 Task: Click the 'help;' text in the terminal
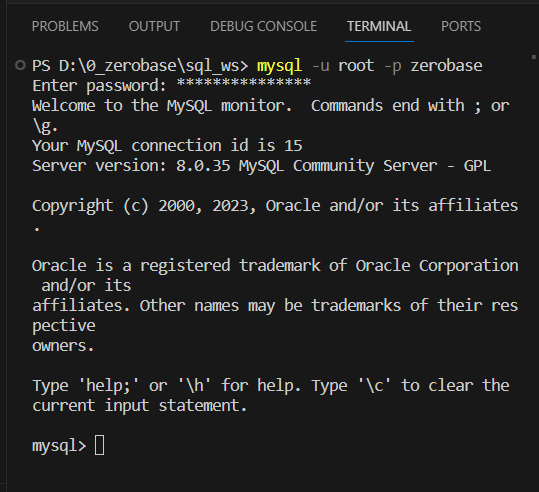(x=109, y=386)
